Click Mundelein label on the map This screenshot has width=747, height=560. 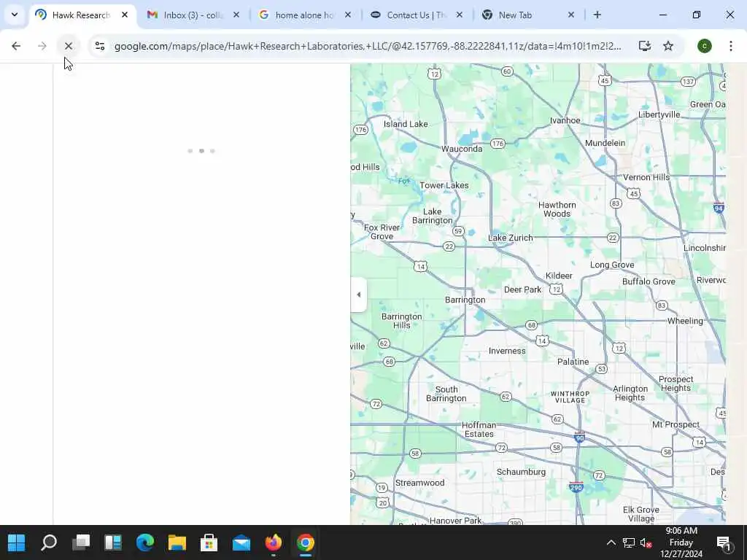point(605,143)
